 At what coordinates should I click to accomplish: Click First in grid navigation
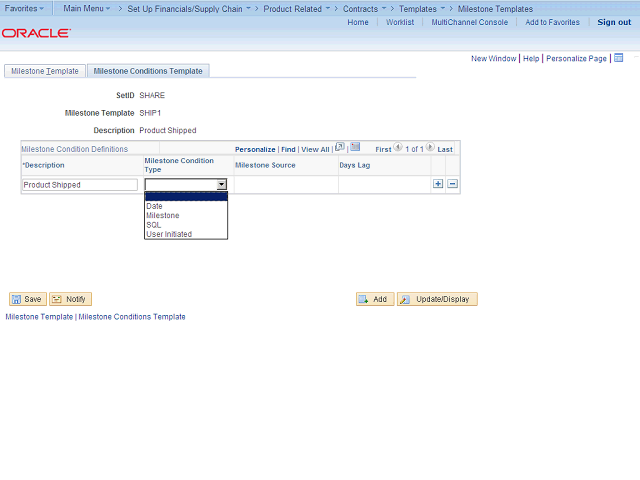tap(383, 149)
